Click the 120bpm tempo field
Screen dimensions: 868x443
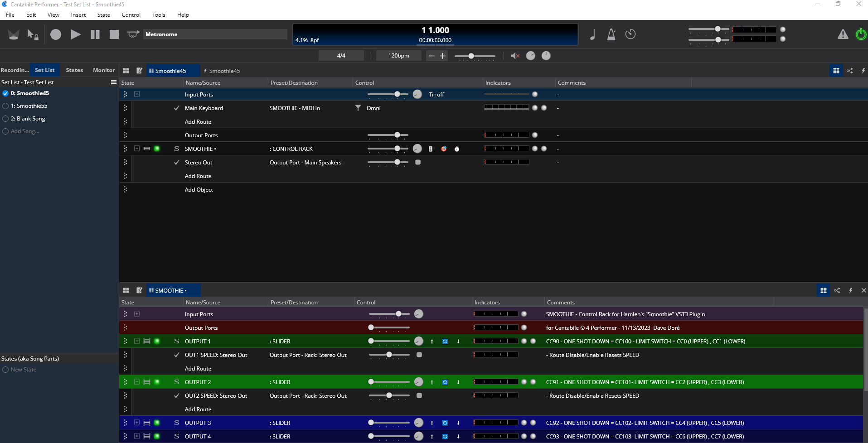398,56
